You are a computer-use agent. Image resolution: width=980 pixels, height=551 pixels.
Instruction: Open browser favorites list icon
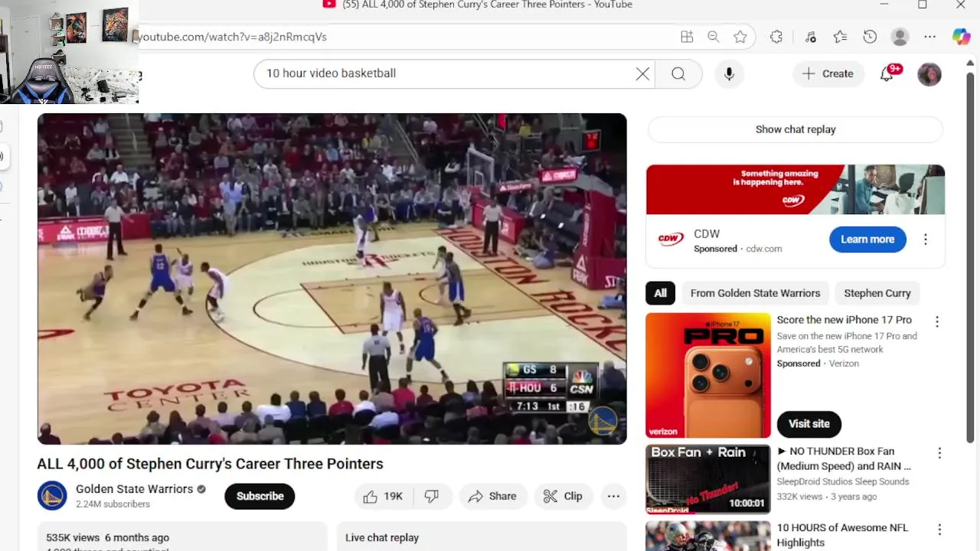pos(840,37)
